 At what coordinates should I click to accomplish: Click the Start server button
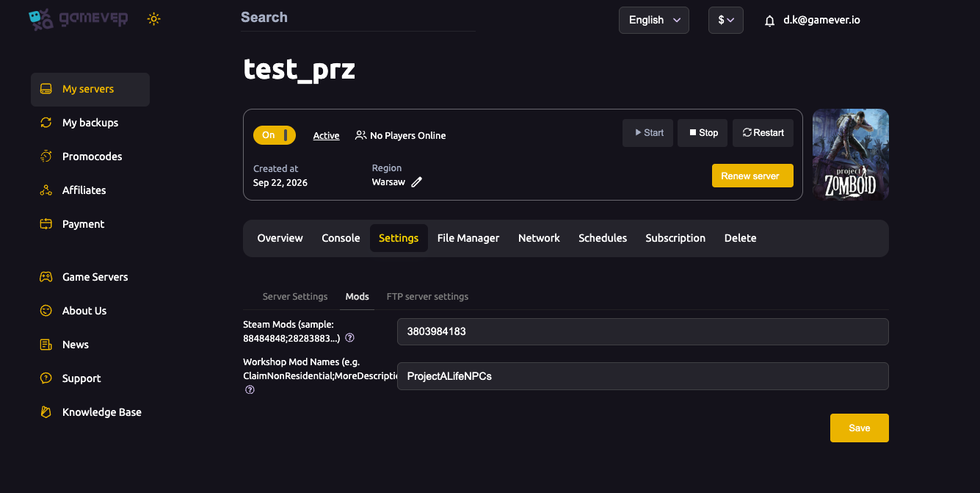click(648, 133)
